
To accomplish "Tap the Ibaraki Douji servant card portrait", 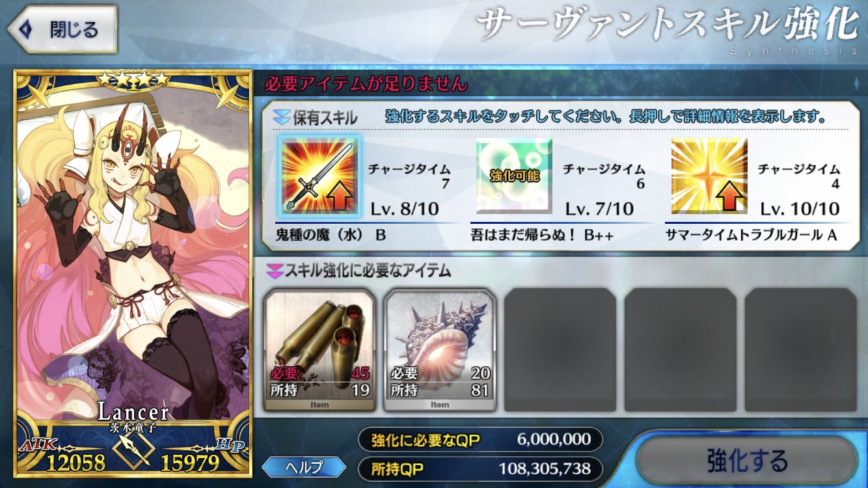I will [x=133, y=274].
